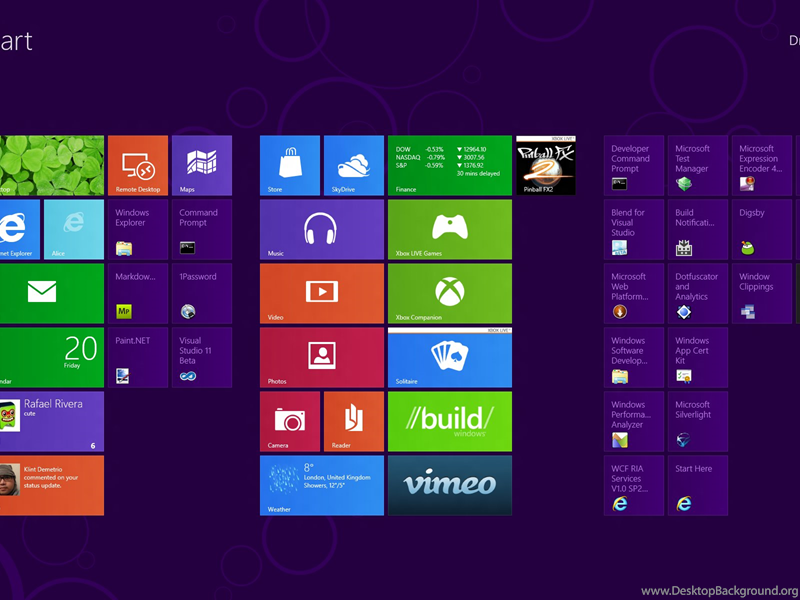
Task: Open the Mail envelope tile
Action: pos(52,293)
